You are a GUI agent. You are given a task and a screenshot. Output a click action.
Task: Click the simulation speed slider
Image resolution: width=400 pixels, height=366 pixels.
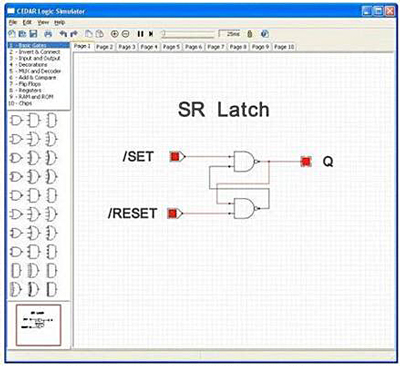(x=187, y=34)
